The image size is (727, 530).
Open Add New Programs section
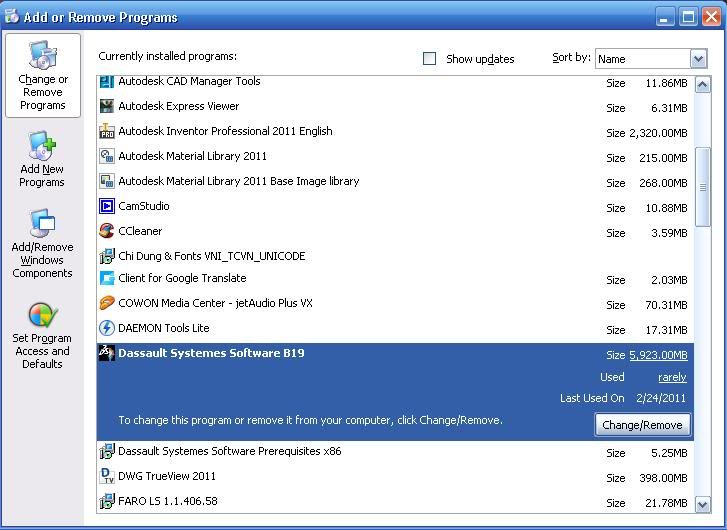pos(42,159)
